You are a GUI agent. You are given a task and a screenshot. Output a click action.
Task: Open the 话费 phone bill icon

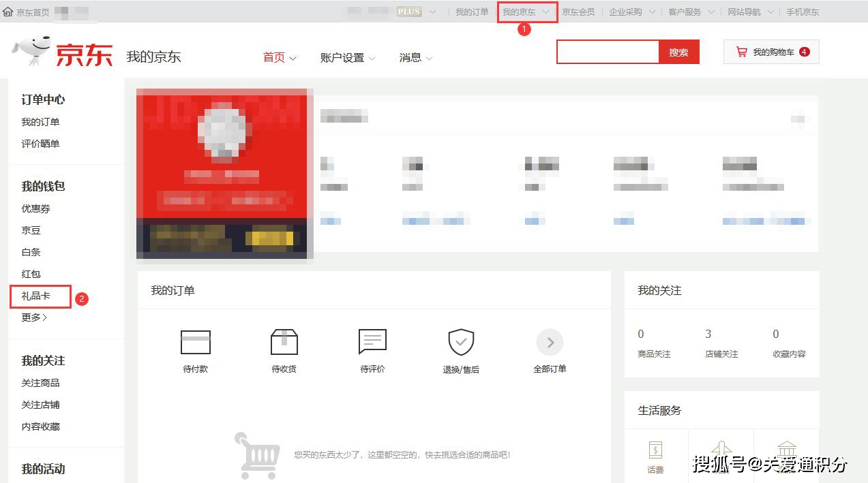[655, 450]
